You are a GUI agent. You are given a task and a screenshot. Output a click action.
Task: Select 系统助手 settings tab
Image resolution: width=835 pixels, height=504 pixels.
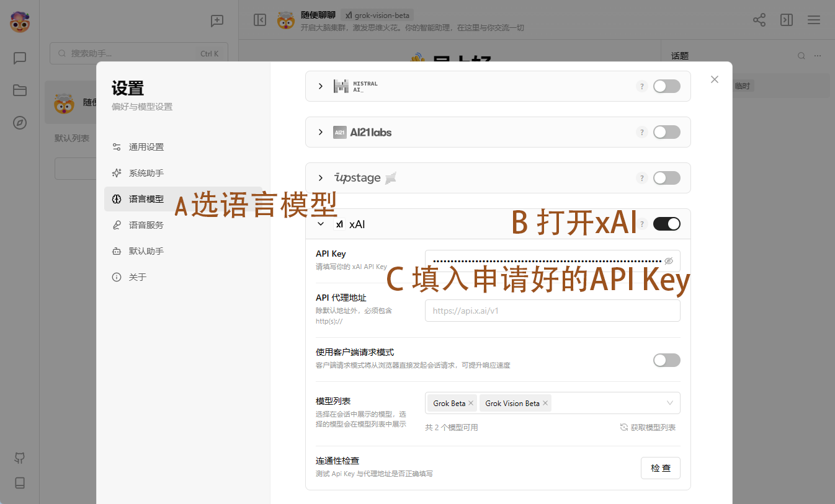(x=184, y=173)
